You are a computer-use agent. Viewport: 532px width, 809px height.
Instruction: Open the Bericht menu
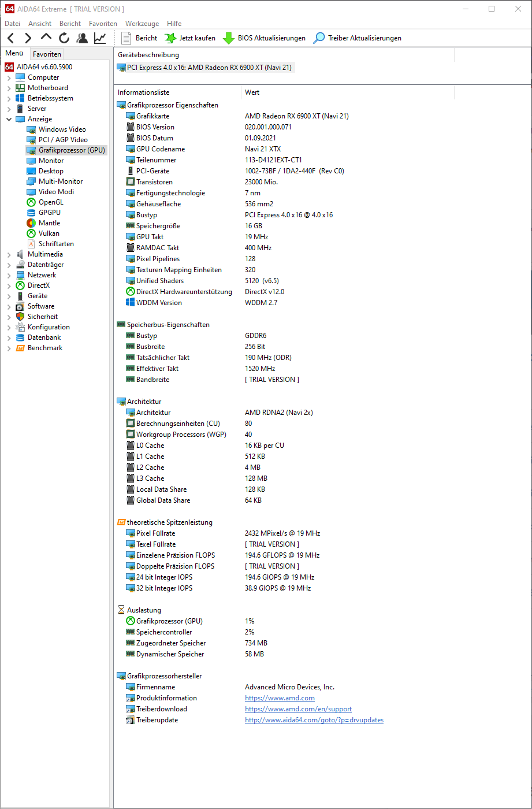pos(70,24)
